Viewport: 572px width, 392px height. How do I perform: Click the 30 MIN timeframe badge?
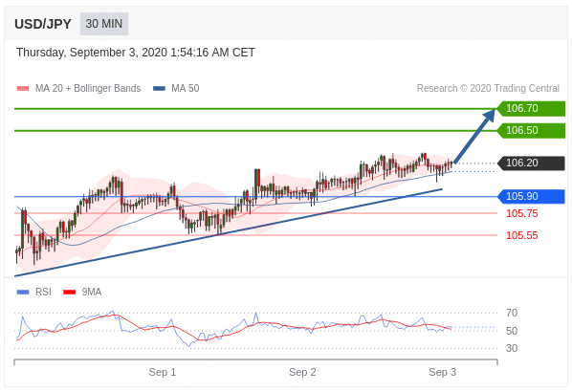tap(104, 24)
